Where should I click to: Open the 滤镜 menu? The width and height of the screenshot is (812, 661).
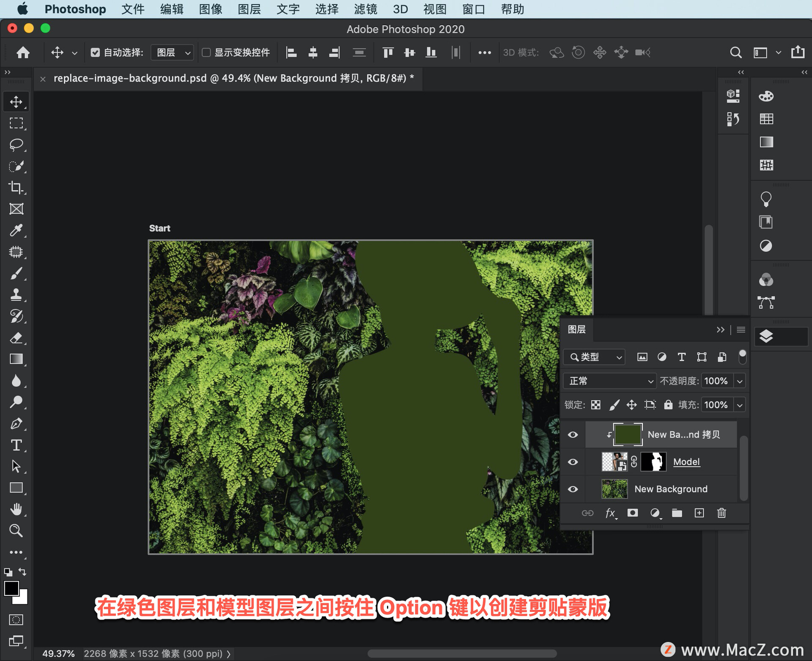click(x=365, y=9)
